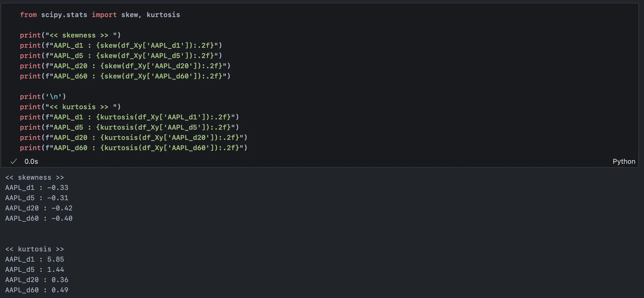The width and height of the screenshot is (644, 298).
Task: Click the imported kurtosis name on first line
Action: (x=163, y=15)
